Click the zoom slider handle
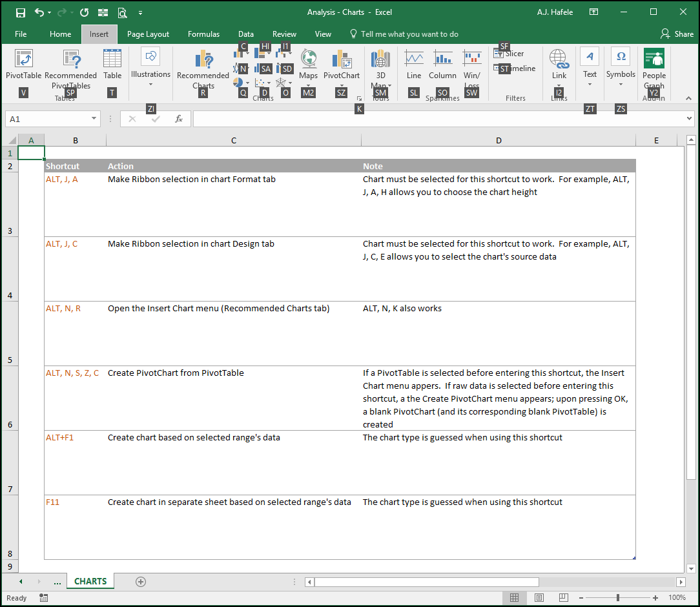Image resolution: width=700 pixels, height=607 pixels. (618, 597)
